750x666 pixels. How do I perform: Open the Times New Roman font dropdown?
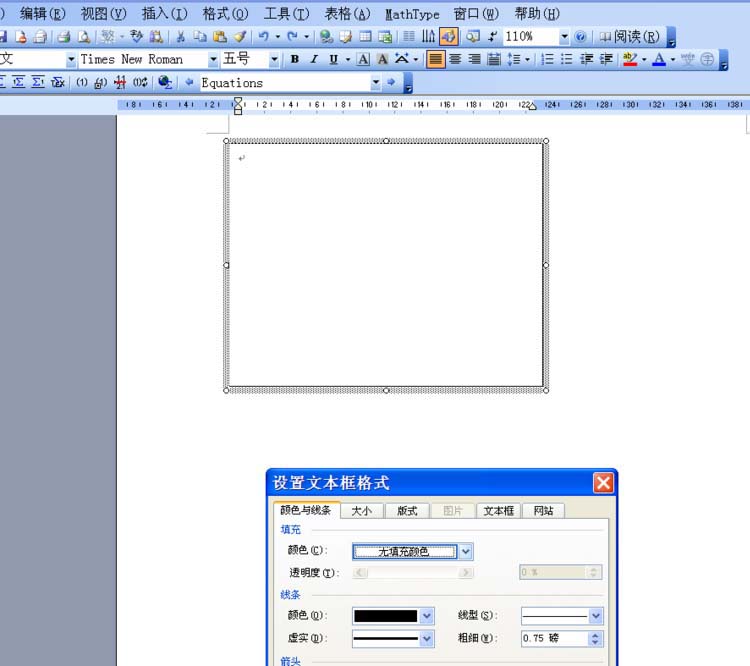click(213, 59)
